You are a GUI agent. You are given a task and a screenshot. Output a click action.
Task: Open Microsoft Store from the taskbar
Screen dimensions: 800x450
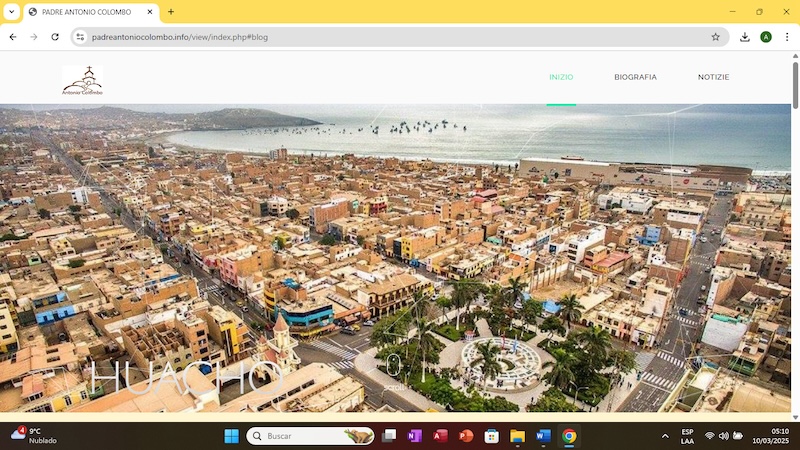pos(491,436)
